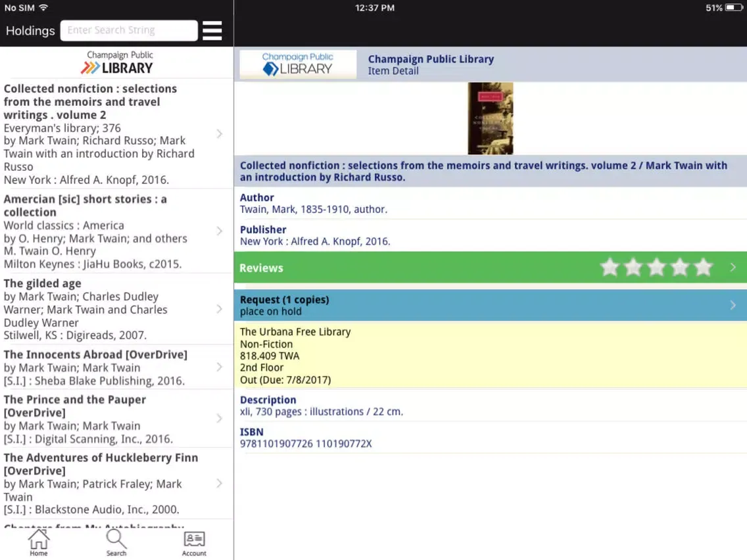Screen dimensions: 747x560
Task: Click the 12:37 PM clock
Action: [375, 8]
